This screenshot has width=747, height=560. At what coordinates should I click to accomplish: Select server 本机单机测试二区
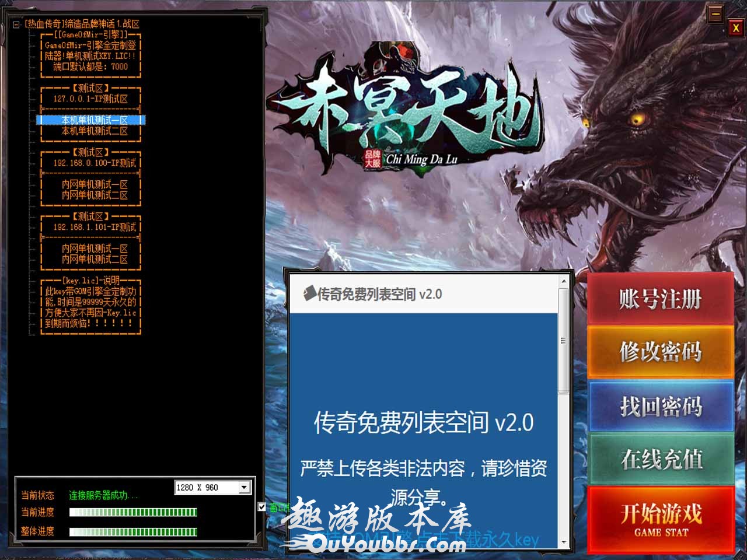pos(90,131)
